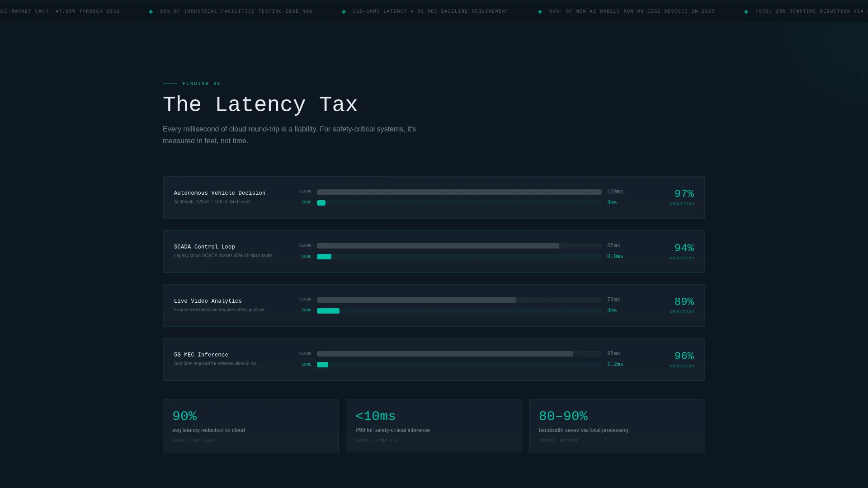The width and height of the screenshot is (868, 488).
Task: Click the 'Finding 01' section label
Action: pyautogui.click(x=202, y=84)
